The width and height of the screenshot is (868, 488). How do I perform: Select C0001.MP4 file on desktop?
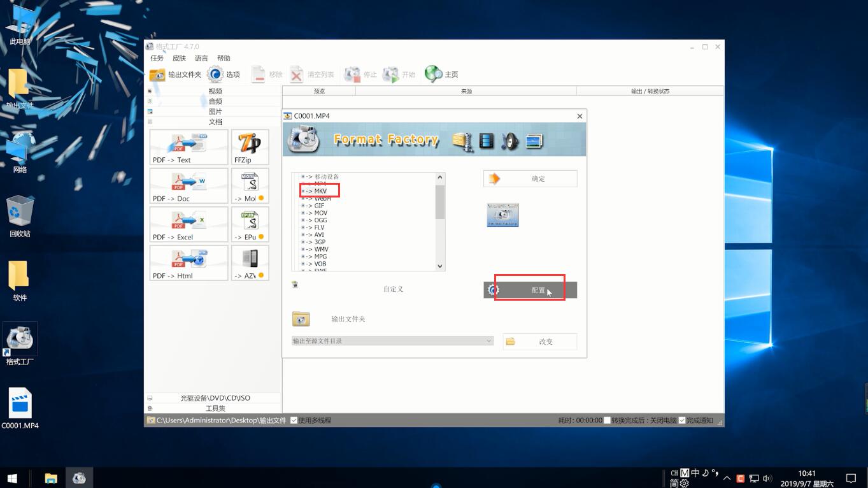click(x=20, y=408)
